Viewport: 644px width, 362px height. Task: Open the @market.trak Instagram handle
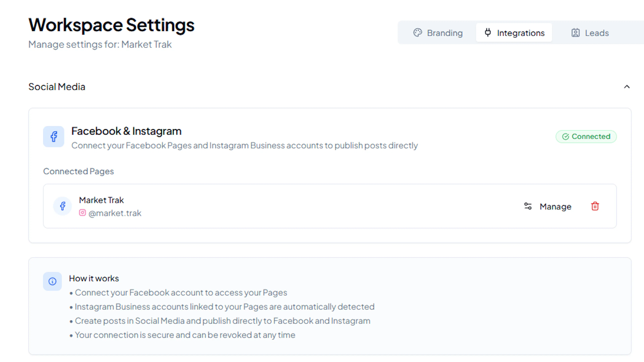pos(115,213)
